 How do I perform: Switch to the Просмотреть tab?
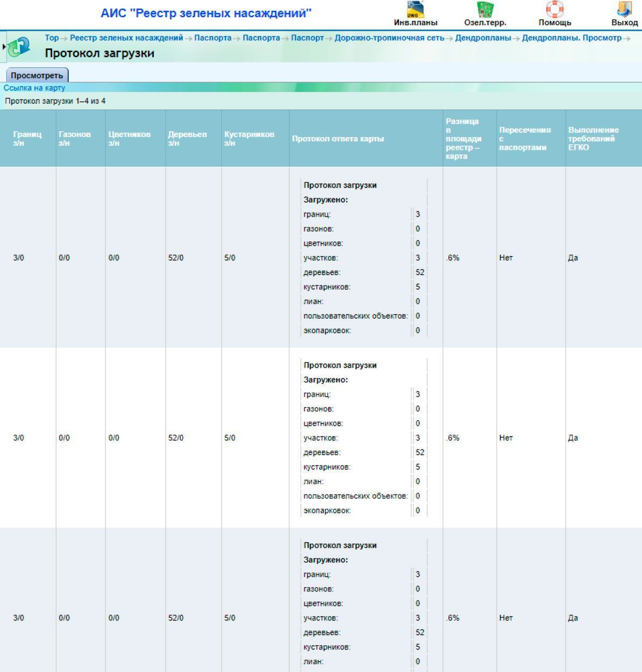click(37, 75)
